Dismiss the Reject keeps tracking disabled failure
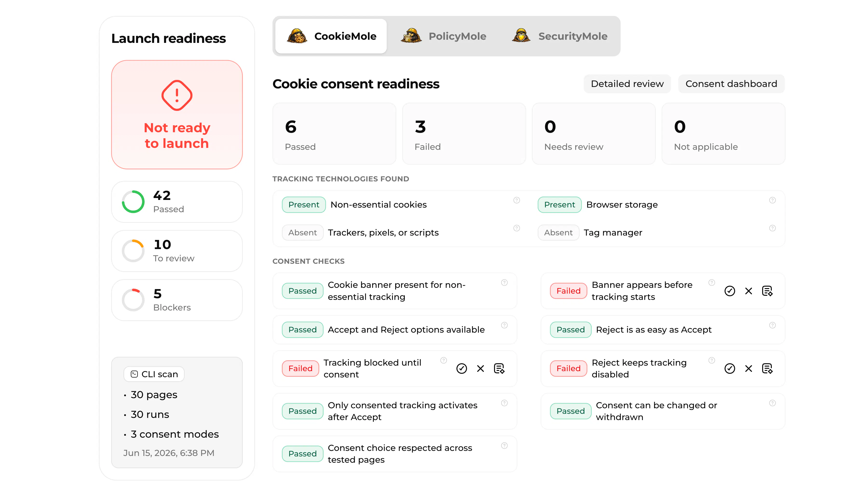 pyautogui.click(x=749, y=369)
